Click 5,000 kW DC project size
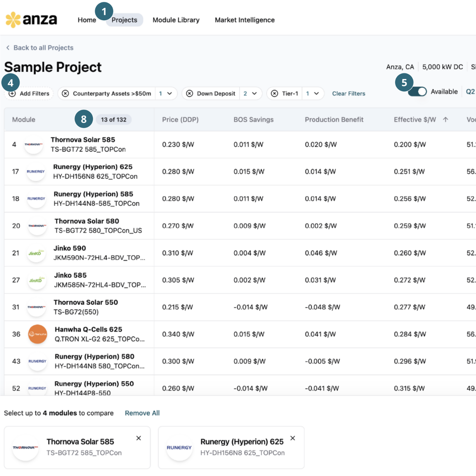This screenshot has height=476, width=476. [442, 67]
